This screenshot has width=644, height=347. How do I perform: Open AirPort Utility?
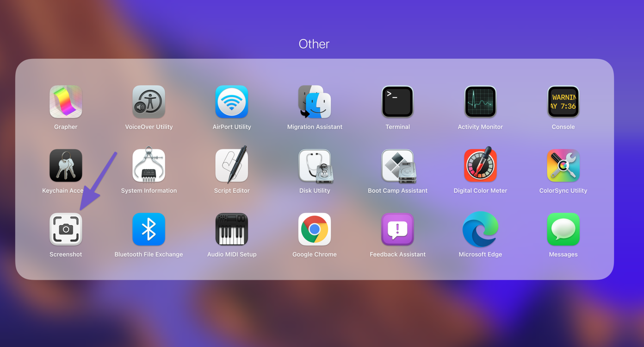coord(232,101)
